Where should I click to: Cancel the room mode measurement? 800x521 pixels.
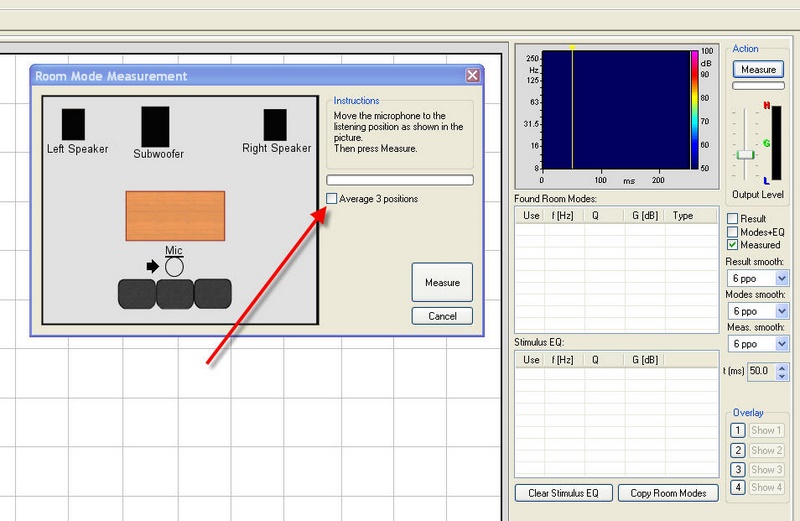[442, 316]
